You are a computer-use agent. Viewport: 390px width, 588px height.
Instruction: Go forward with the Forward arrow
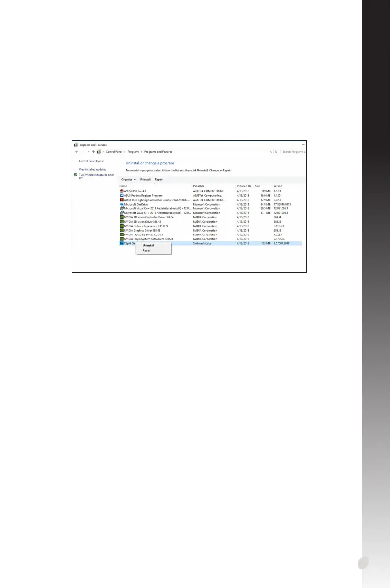83,152
